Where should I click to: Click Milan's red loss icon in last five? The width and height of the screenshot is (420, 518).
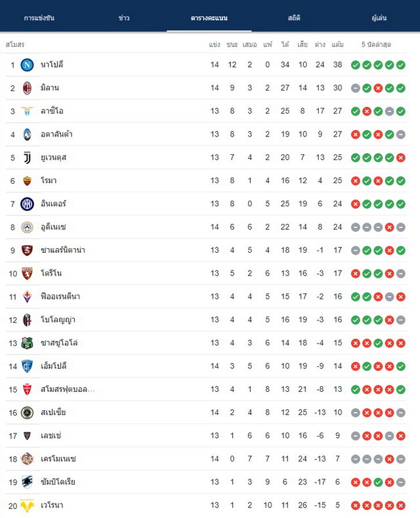[378, 88]
